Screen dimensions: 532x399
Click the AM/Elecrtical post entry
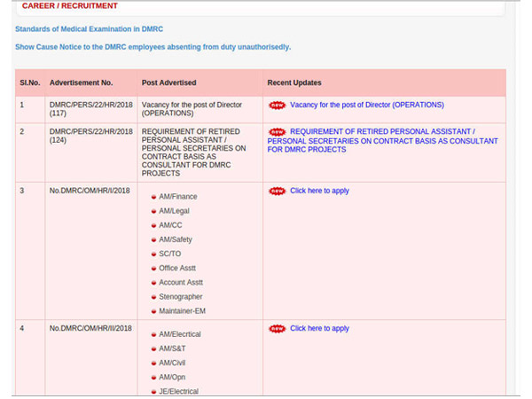(x=180, y=334)
